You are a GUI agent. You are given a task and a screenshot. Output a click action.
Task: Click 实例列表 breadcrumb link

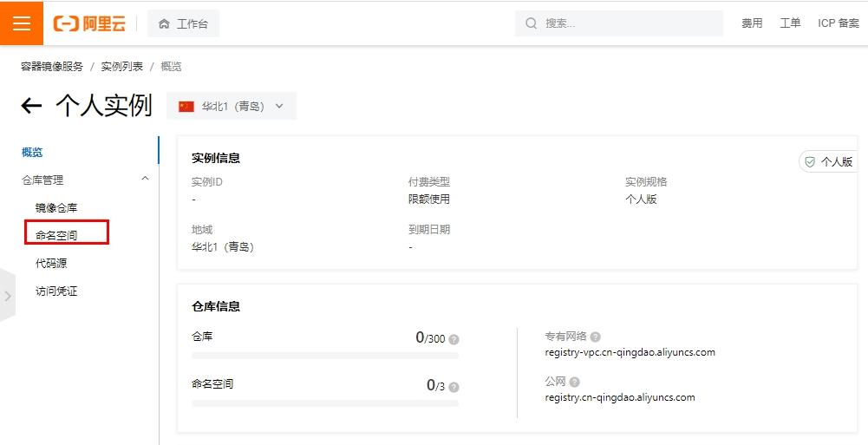pyautogui.click(x=121, y=67)
